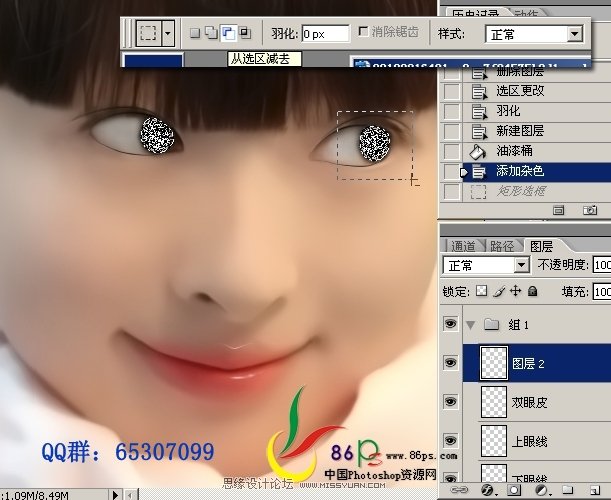Lock transparent pixels of the layer

[482, 291]
